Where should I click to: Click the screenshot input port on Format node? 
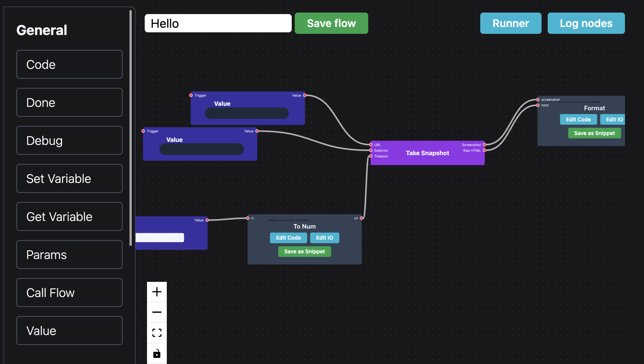pos(538,99)
